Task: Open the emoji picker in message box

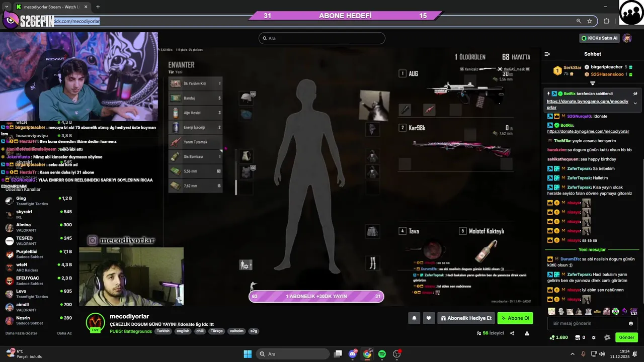Action: click(631, 323)
